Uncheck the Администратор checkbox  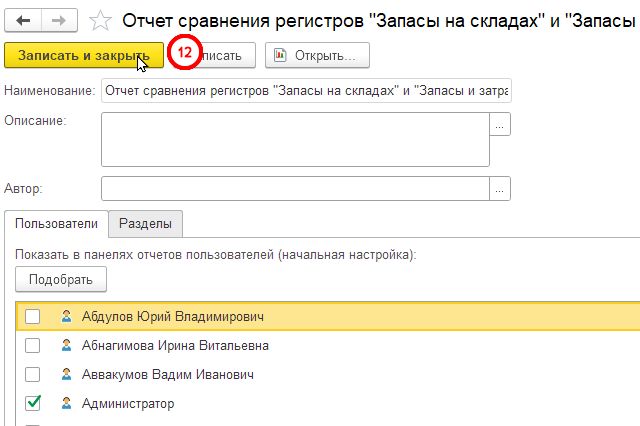pos(33,404)
